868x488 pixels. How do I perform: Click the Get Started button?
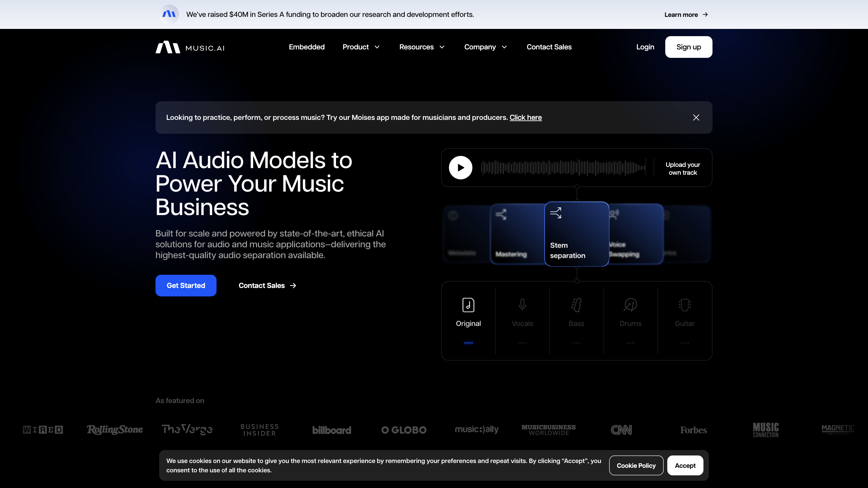(186, 285)
